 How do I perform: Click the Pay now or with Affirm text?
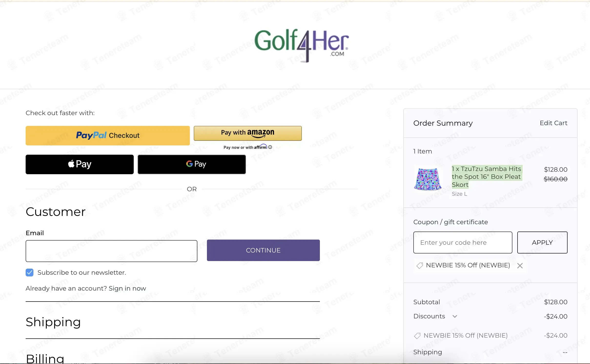coord(245,147)
